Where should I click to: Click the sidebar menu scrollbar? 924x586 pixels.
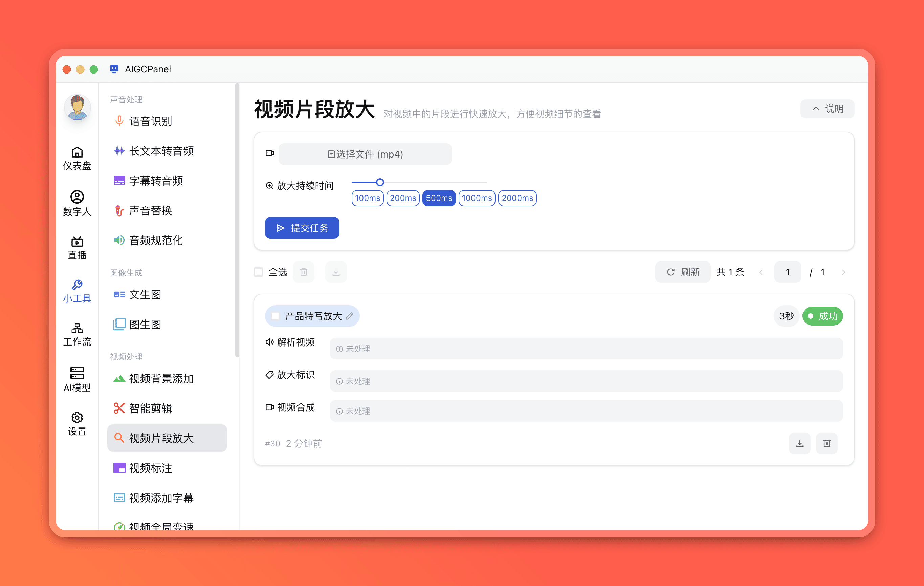pyautogui.click(x=237, y=221)
